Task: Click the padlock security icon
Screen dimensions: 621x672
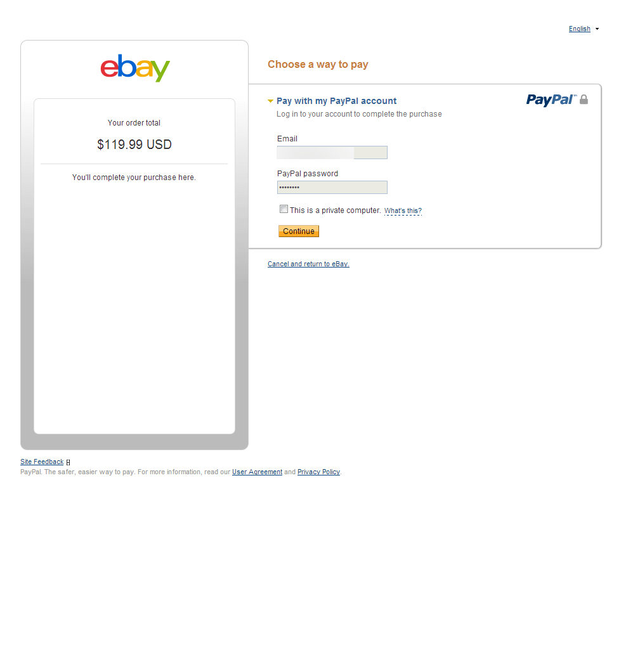Action: pos(584,100)
